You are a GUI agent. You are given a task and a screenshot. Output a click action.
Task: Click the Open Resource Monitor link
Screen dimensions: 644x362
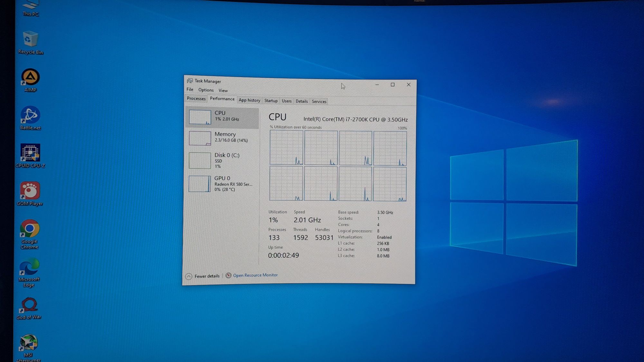coord(255,275)
